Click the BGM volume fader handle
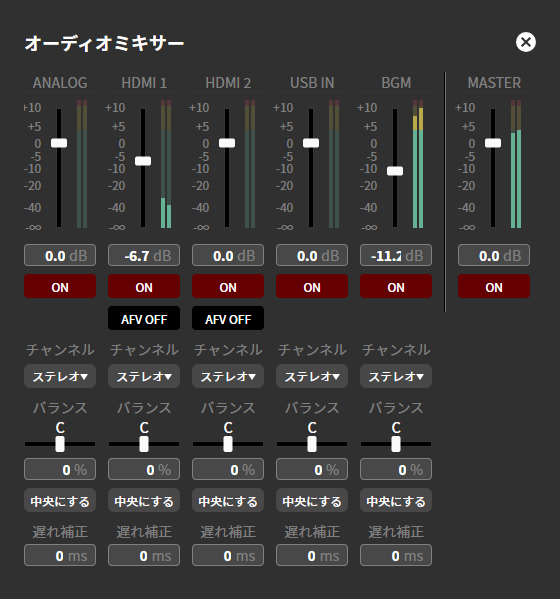Screen dimensions: 560x599 (395, 171)
